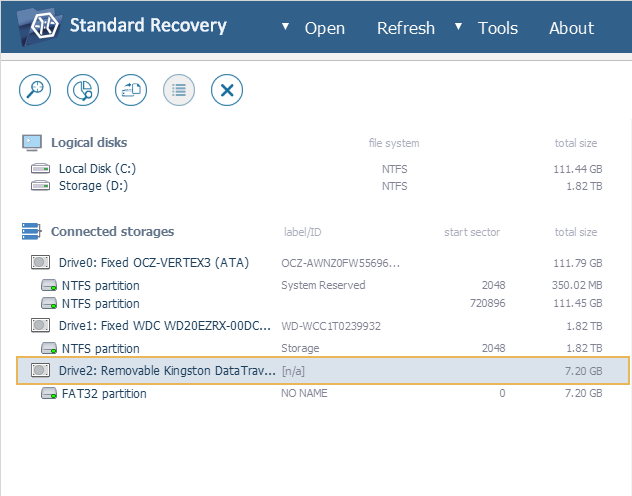
Task: Toggle the list view icon
Action: point(179,90)
